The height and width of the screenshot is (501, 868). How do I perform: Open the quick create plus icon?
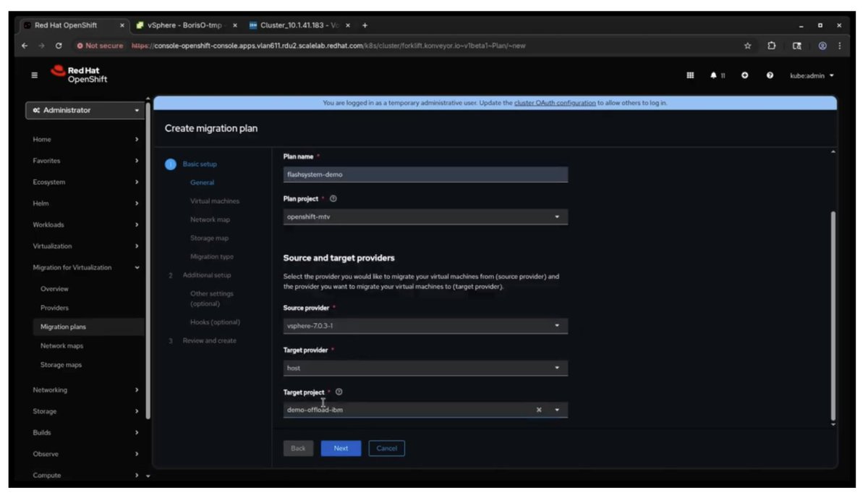click(x=744, y=75)
